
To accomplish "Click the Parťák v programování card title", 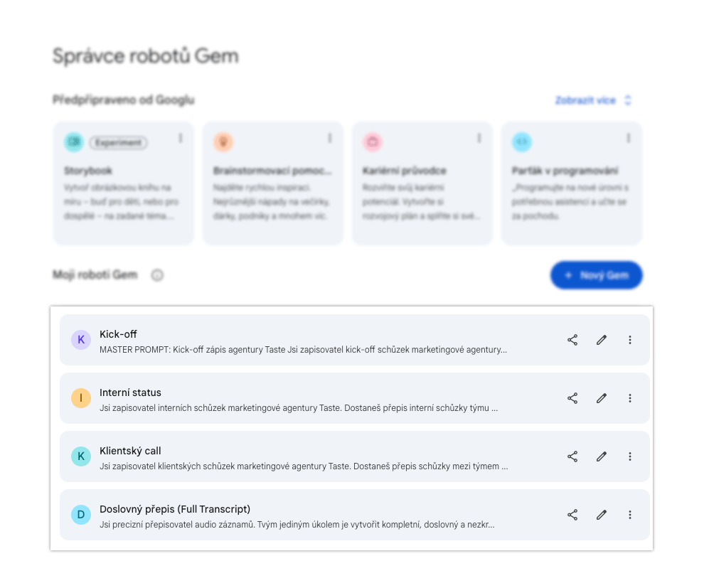I will pos(565,171).
